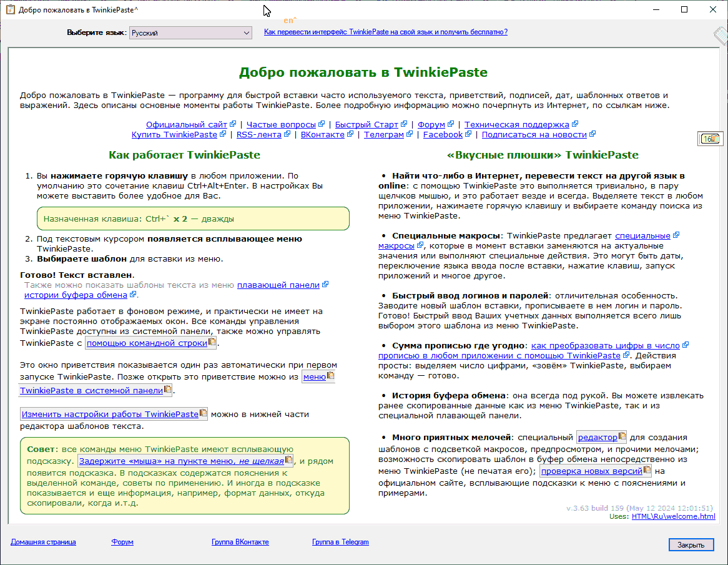Open the специальные link in macros item
Image resolution: width=728 pixels, height=565 pixels.
coord(642,236)
